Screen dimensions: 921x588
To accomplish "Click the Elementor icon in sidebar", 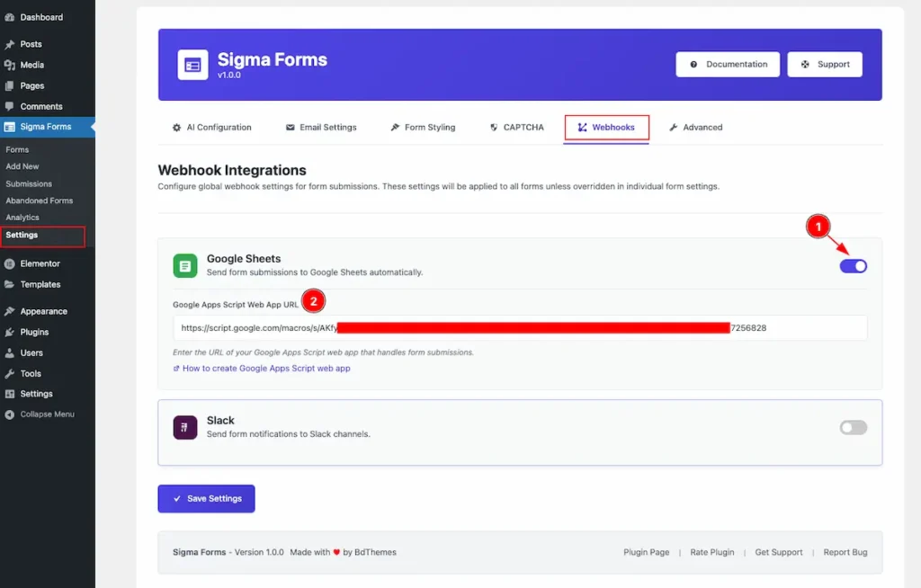I will (x=9, y=263).
